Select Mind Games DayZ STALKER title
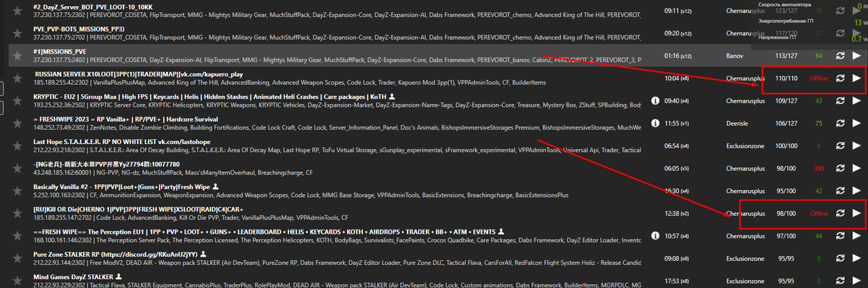 click(73, 276)
